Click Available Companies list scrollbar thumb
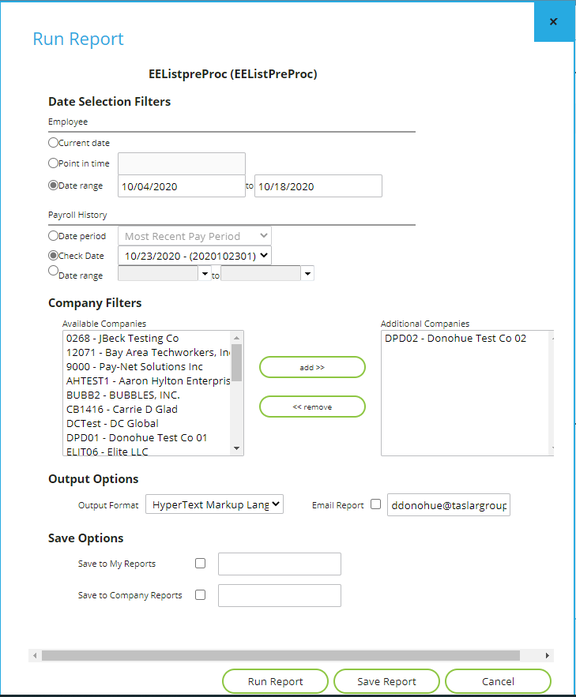This screenshot has height=697, width=576. click(x=237, y=363)
